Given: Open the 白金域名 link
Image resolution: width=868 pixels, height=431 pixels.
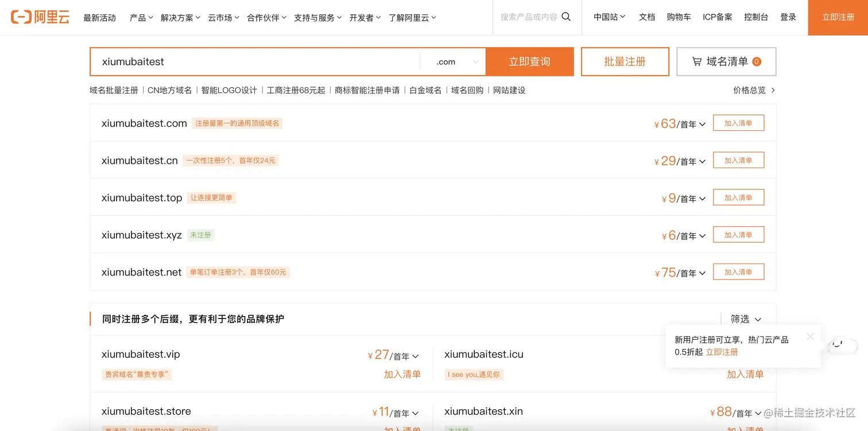Looking at the screenshot, I should pyautogui.click(x=425, y=90).
